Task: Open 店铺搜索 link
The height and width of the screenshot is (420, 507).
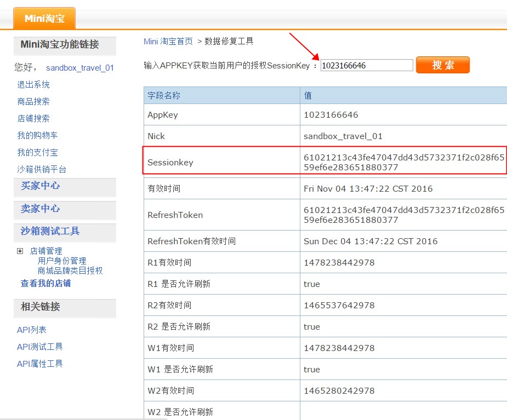Action: tap(33, 118)
